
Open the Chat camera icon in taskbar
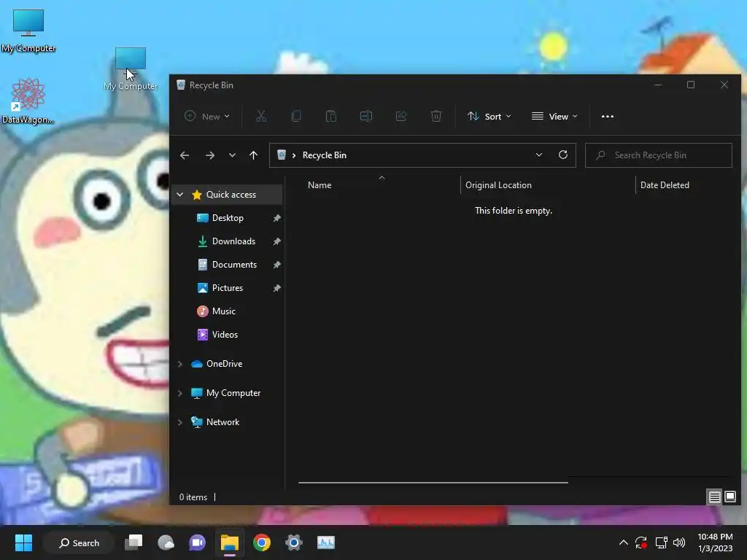click(x=197, y=542)
